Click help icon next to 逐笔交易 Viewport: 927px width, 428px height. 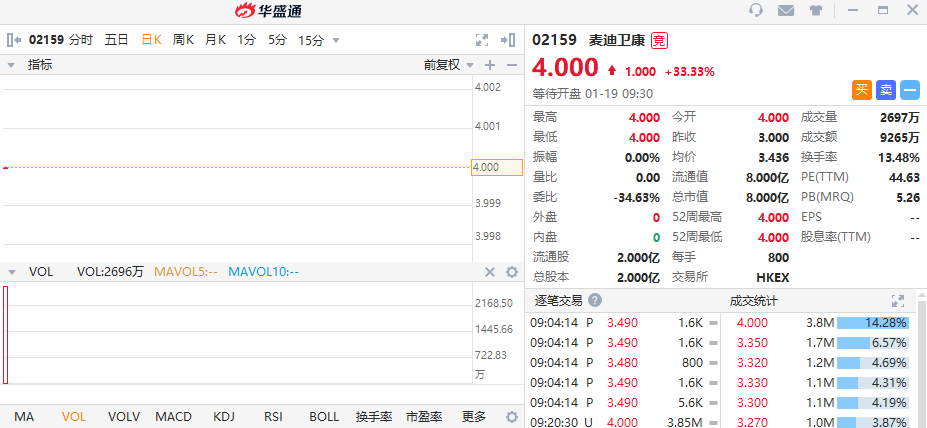(595, 300)
